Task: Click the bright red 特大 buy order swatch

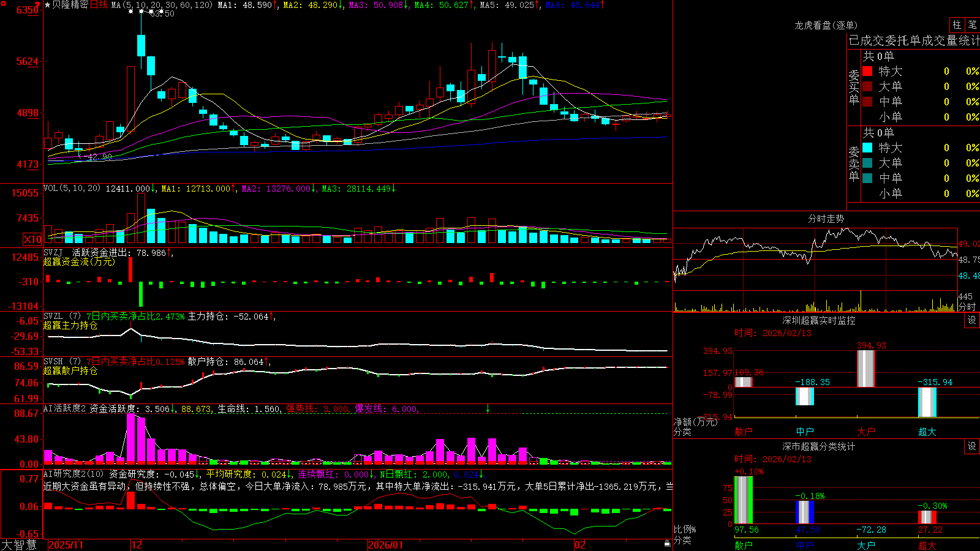Action: click(x=867, y=71)
